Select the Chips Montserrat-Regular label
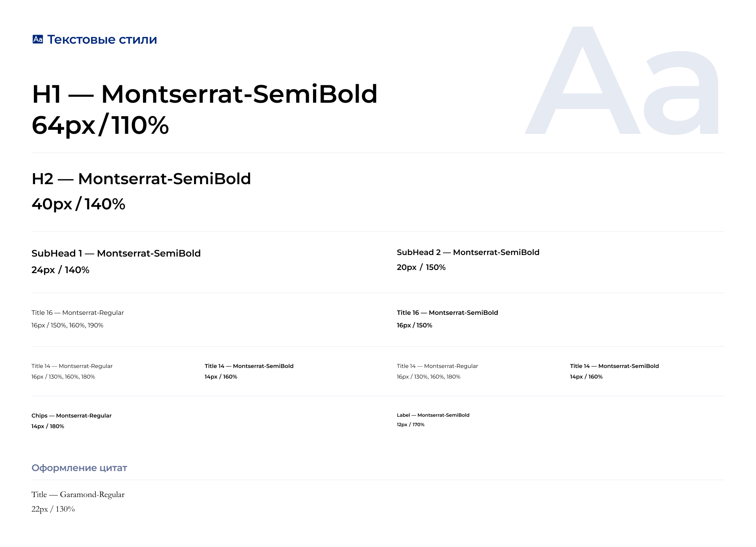 pos(71,416)
